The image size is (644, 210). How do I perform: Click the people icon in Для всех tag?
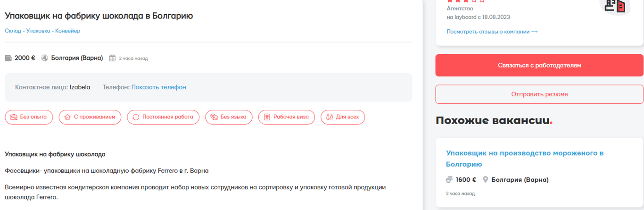tap(330, 117)
